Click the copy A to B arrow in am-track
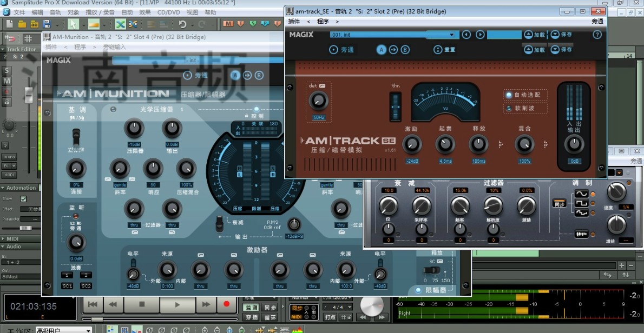This screenshot has width=644, height=333. click(x=393, y=50)
